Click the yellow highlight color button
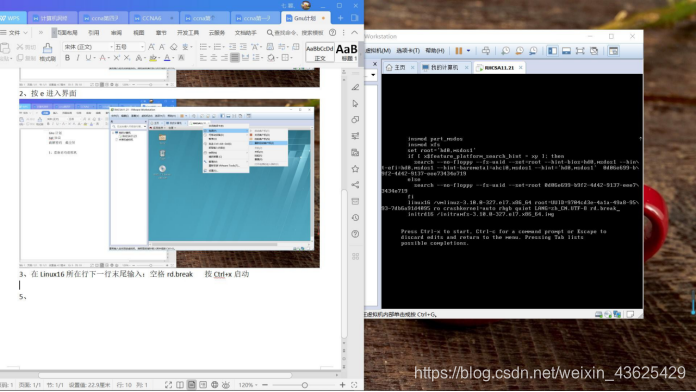Image resolution: width=696 pixels, height=392 pixels. 153,58
